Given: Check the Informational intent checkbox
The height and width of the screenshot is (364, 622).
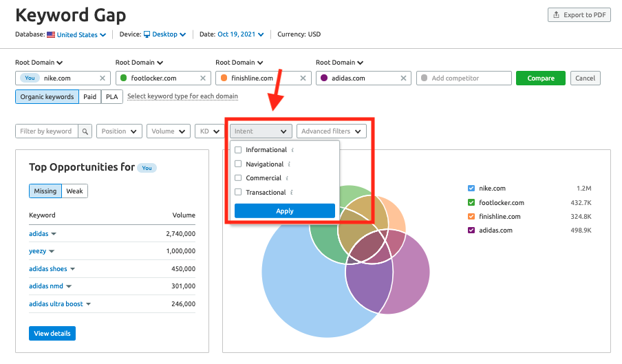Looking at the screenshot, I should (238, 150).
